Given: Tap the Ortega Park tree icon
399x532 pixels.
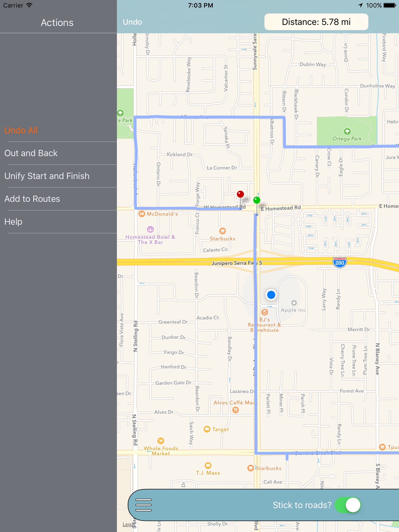Looking at the screenshot, I should (347, 131).
